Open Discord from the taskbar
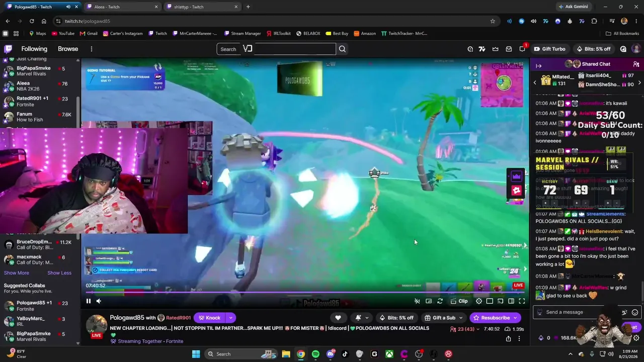 pos(330,354)
